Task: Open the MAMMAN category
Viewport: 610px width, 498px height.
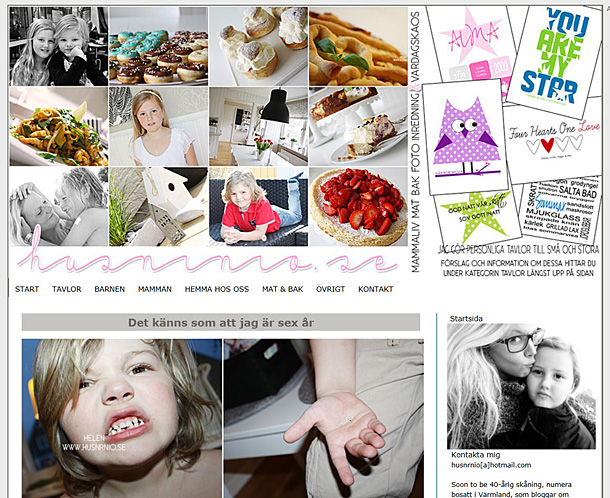Action: 155,289
